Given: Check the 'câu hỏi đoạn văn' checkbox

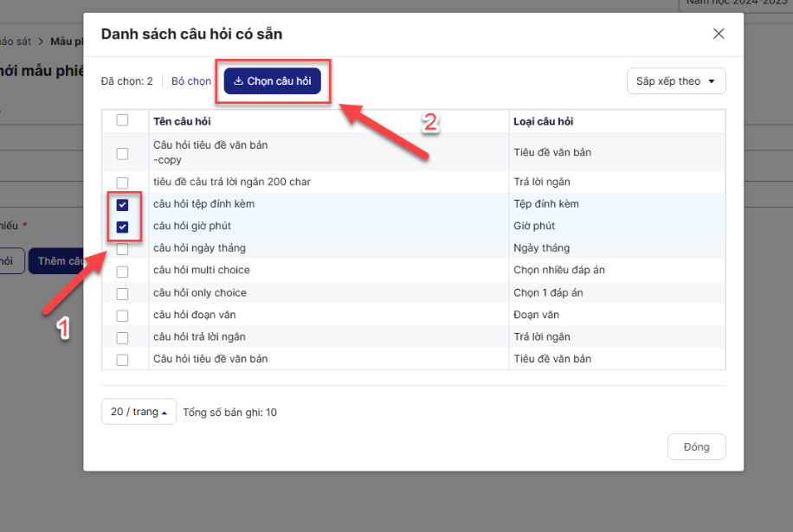Looking at the screenshot, I should click(122, 316).
